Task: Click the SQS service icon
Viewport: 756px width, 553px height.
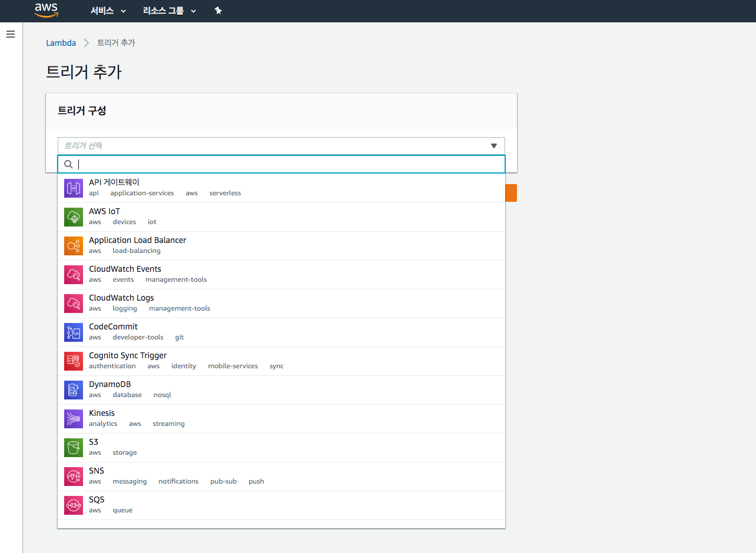Action: point(74,505)
